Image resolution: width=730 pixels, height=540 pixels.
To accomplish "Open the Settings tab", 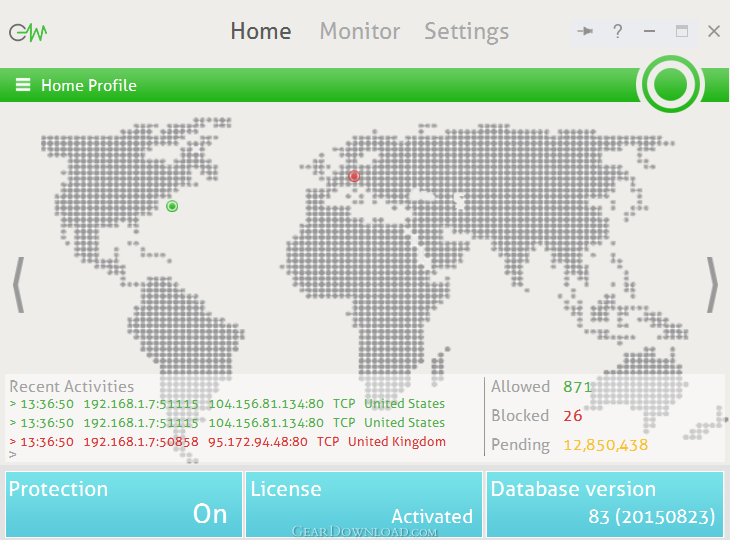I will click(x=466, y=32).
